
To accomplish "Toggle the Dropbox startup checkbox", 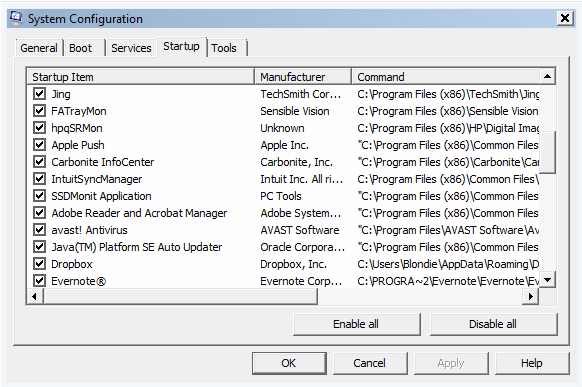I will tap(39, 264).
